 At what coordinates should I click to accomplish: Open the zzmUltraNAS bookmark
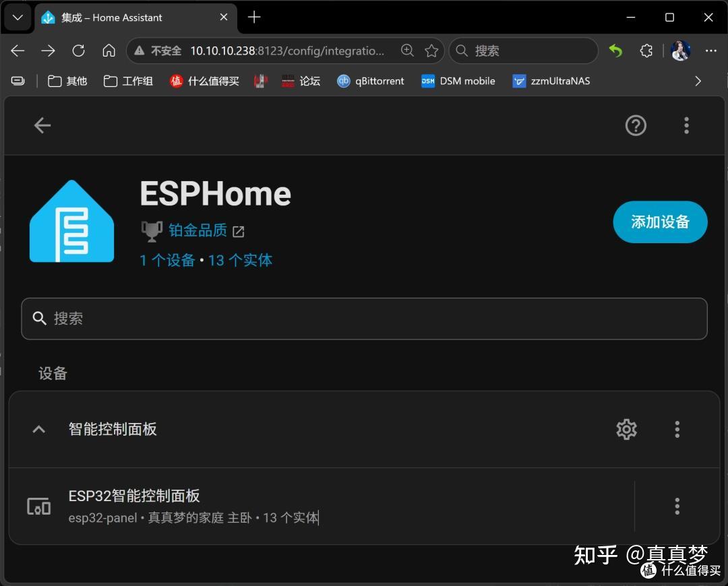pyautogui.click(x=551, y=82)
